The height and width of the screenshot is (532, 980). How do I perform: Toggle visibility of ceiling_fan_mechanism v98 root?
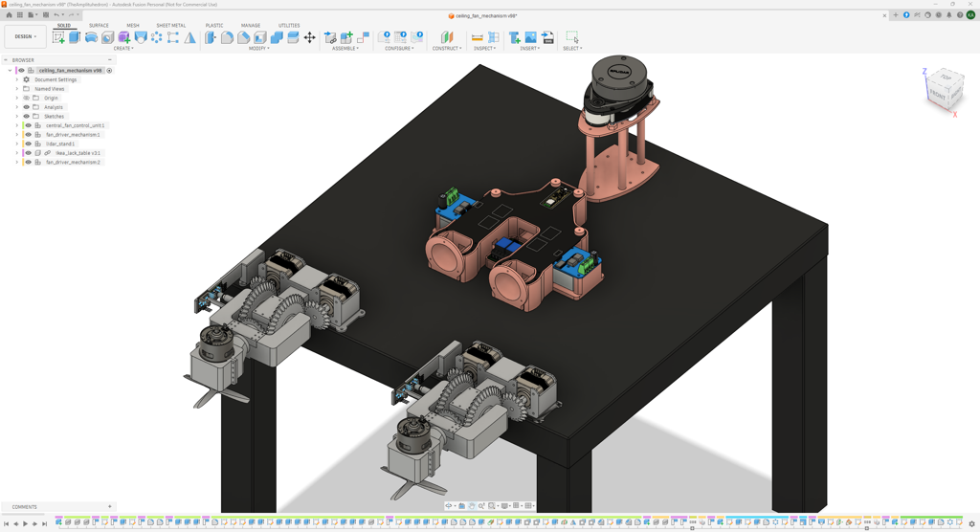coord(21,71)
